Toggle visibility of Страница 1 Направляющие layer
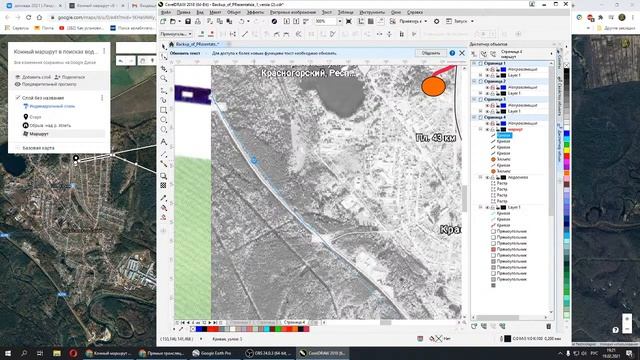 pos(487,69)
